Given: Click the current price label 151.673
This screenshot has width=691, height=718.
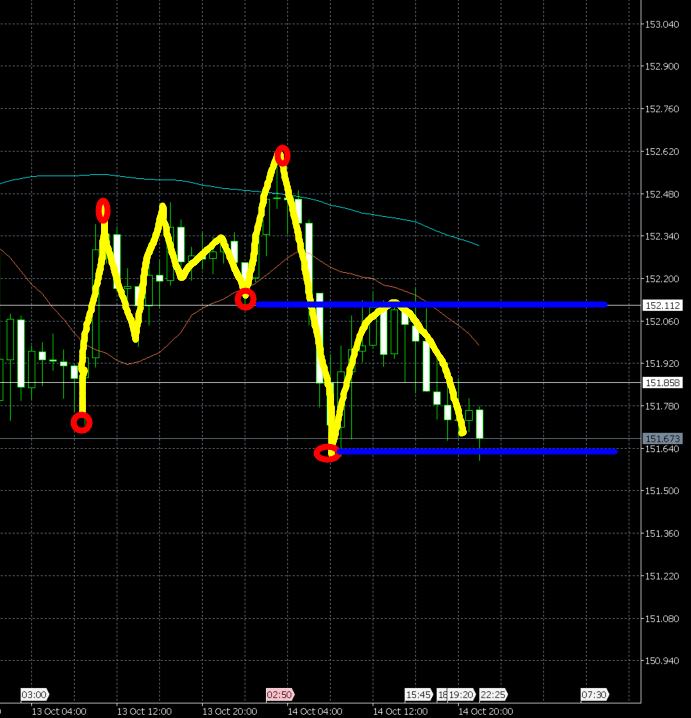Looking at the screenshot, I should 662,439.
